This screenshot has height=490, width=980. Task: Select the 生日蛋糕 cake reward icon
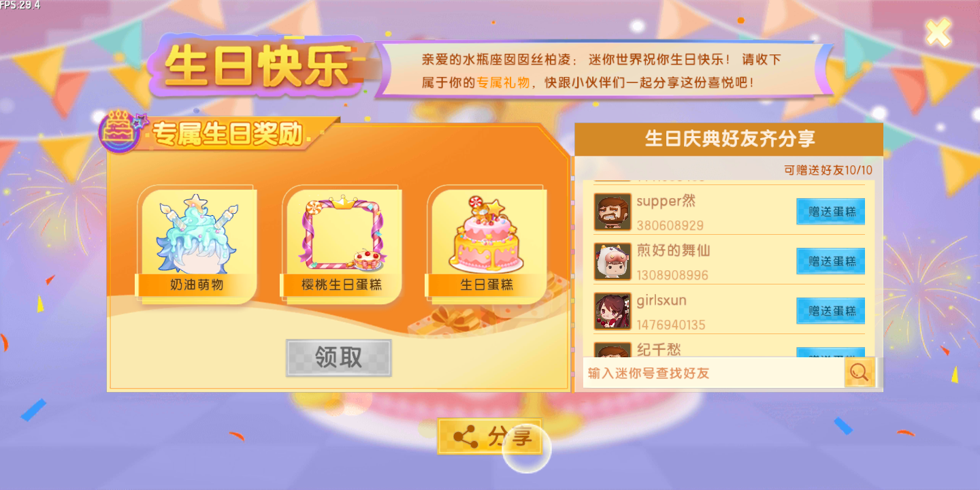(487, 231)
